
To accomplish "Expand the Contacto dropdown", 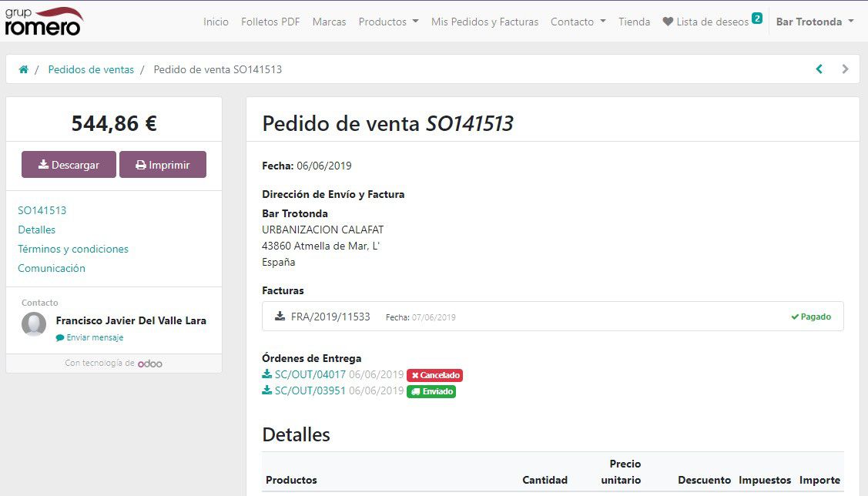I will (x=578, y=22).
